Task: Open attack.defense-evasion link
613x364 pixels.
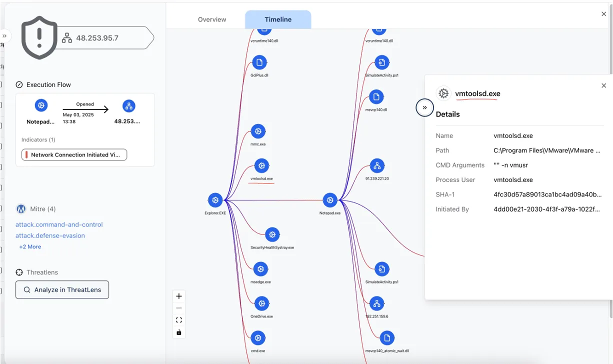Action: (x=50, y=235)
